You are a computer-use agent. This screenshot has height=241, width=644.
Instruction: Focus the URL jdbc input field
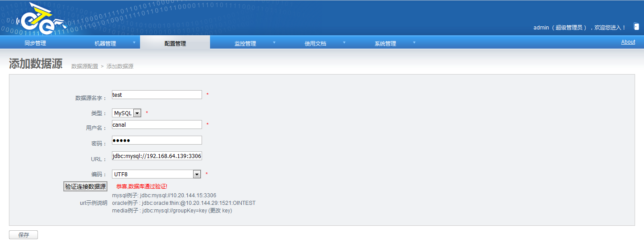click(x=157, y=156)
